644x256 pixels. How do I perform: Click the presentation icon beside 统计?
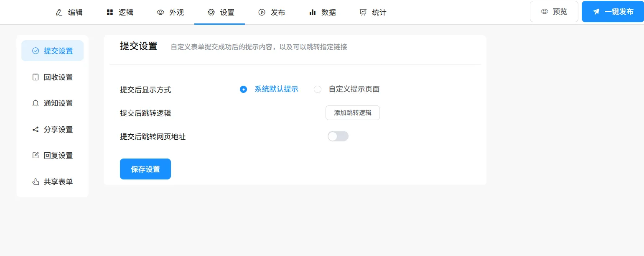point(363,12)
